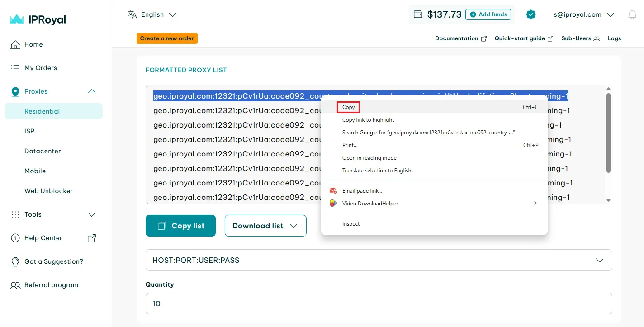
Task: Click the verified badge icon
Action: click(x=531, y=14)
